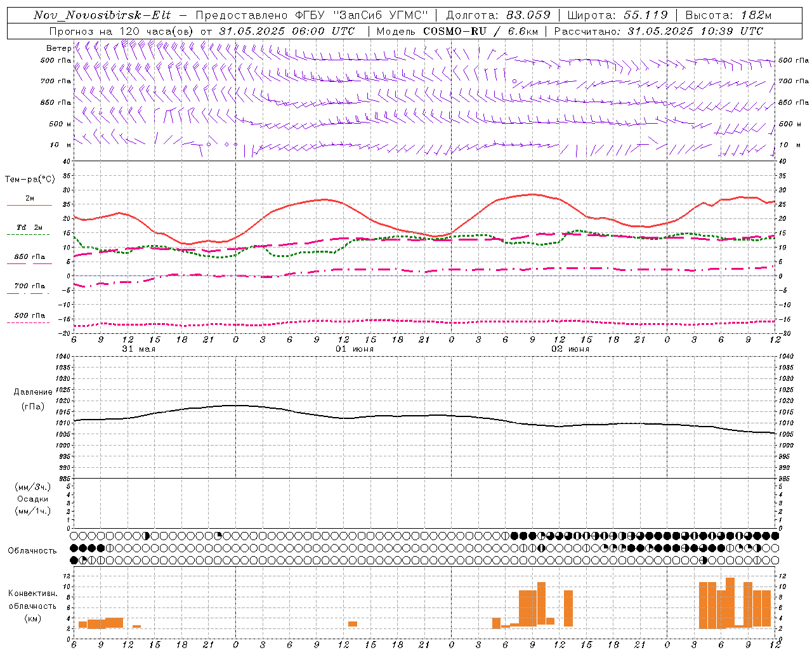Click the 500 м wind level label at left
This screenshot has width=812, height=650.
click(x=60, y=124)
